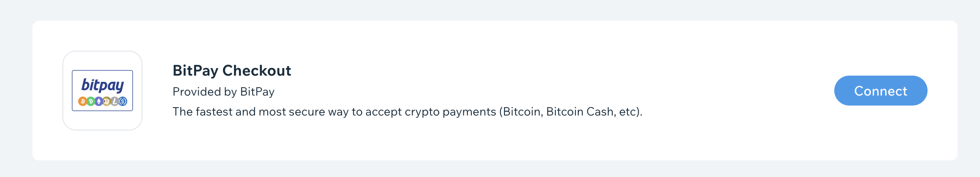Click the BitPay Checkout title

[232, 71]
